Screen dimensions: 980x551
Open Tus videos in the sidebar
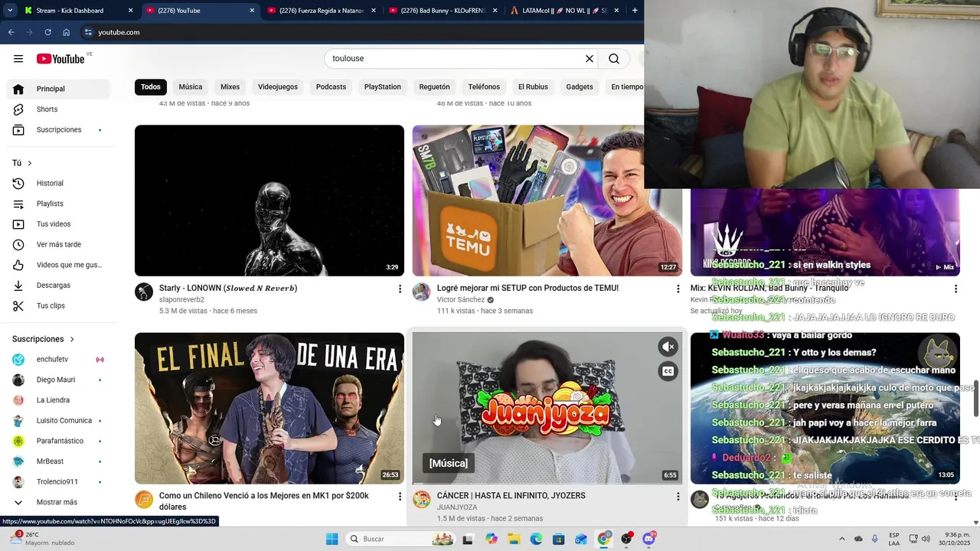coord(57,224)
